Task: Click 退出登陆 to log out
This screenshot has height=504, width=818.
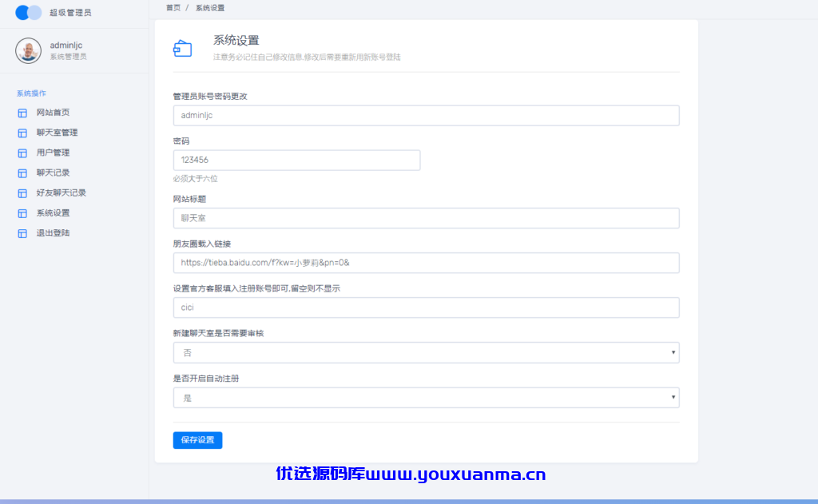Action: point(53,232)
